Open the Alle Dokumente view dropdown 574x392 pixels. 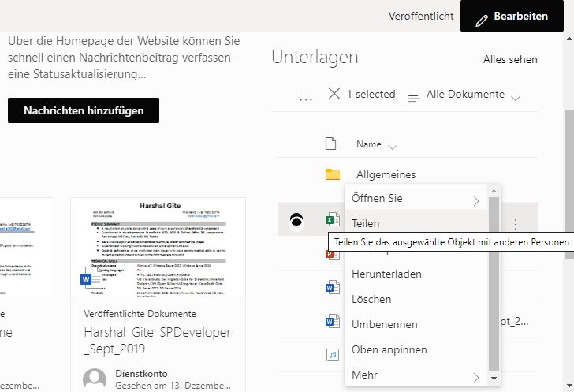coord(473,95)
